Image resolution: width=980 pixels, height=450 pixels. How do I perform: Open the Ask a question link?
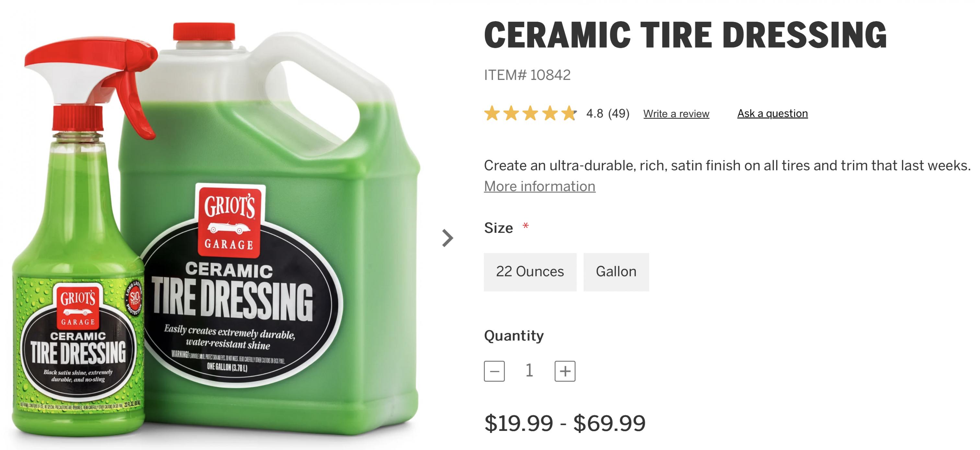tap(772, 113)
